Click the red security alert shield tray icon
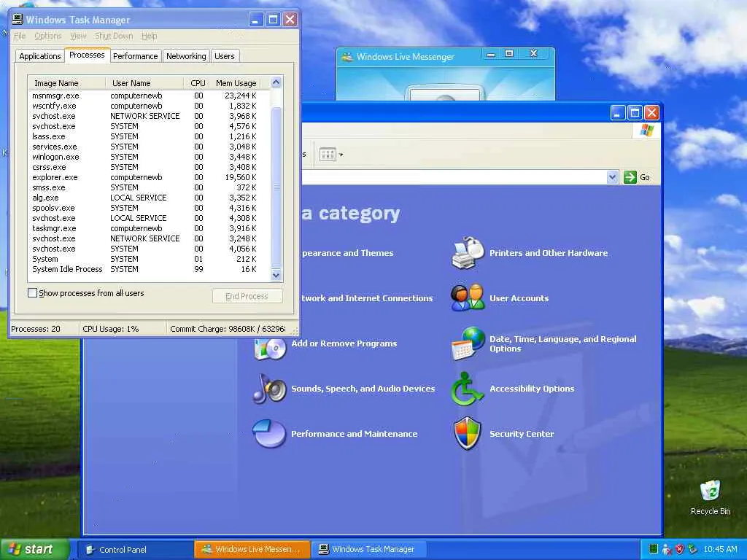Image resolution: width=747 pixels, height=560 pixels. (680, 549)
